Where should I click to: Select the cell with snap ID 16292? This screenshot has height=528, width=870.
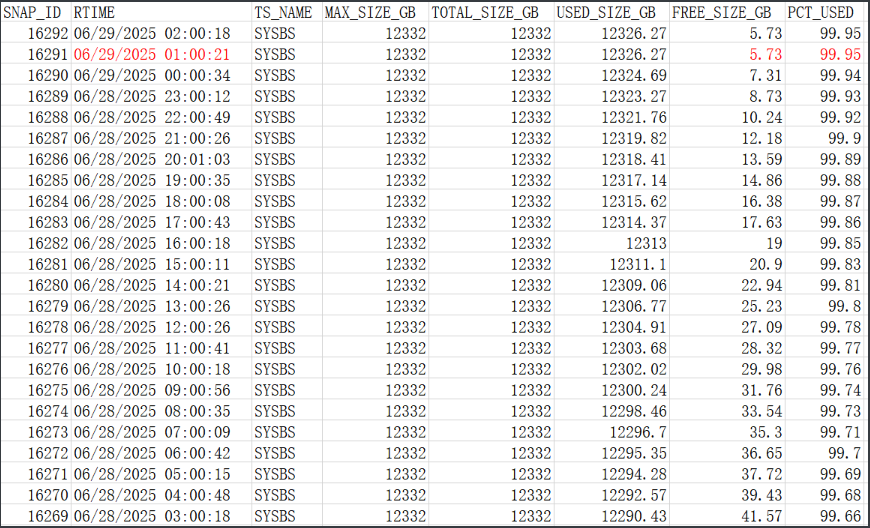tap(47, 33)
